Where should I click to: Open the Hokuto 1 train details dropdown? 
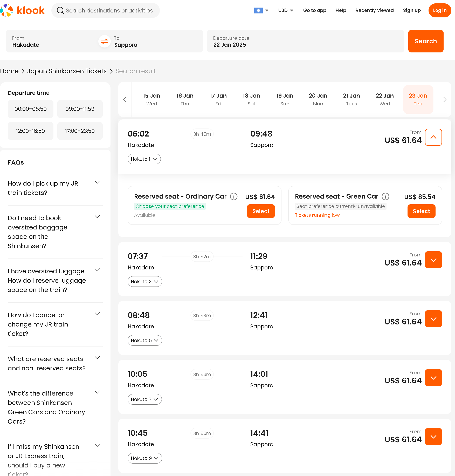click(x=144, y=159)
